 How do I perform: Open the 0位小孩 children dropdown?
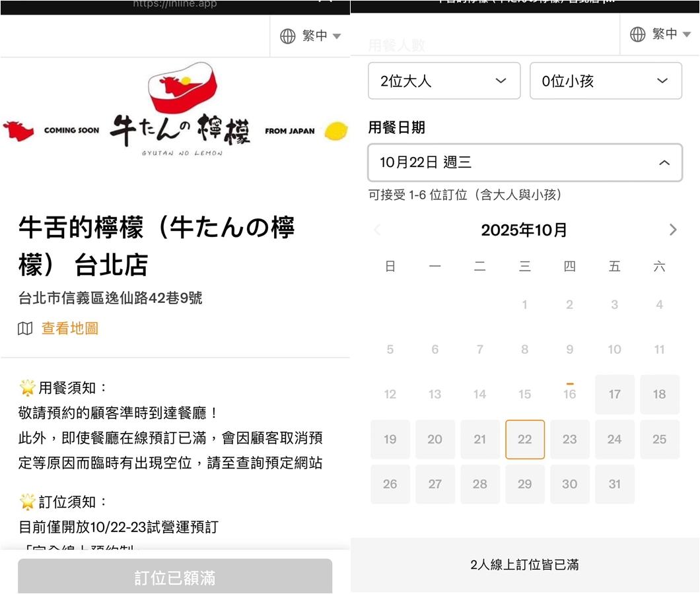606,81
